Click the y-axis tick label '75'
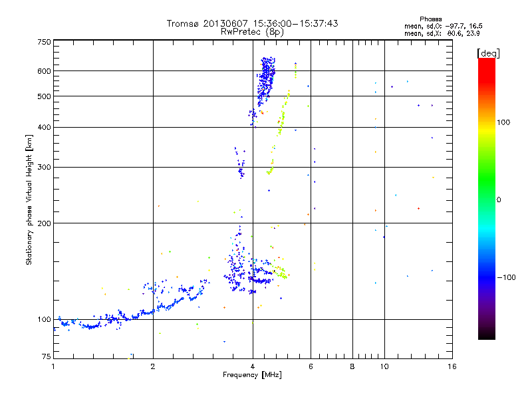Screen dimensions: 532x399 (x=47, y=356)
